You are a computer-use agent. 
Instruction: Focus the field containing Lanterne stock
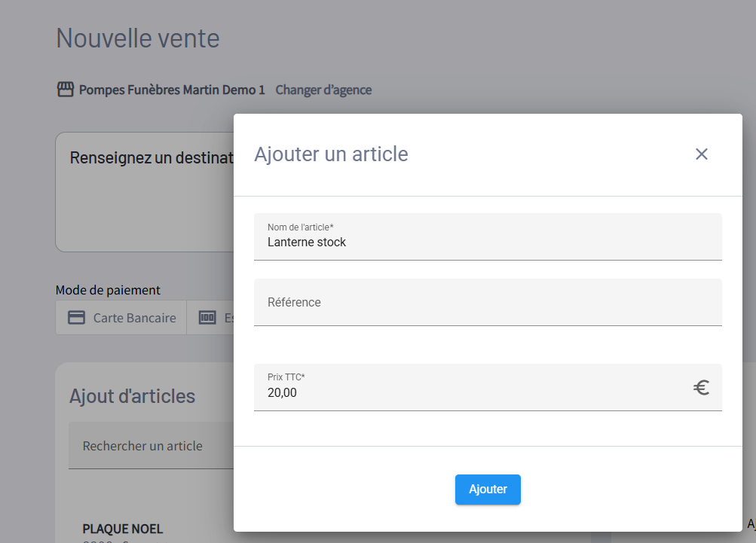[x=487, y=242]
